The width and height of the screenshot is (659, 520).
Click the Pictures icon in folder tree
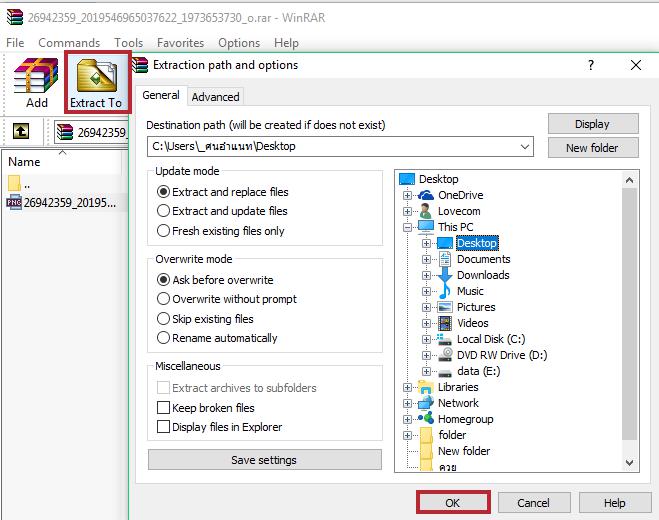point(445,307)
